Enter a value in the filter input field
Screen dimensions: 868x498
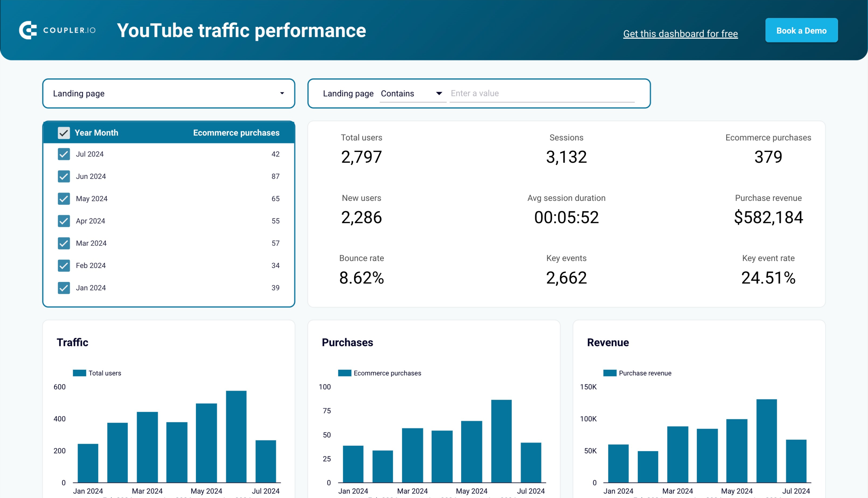(542, 93)
